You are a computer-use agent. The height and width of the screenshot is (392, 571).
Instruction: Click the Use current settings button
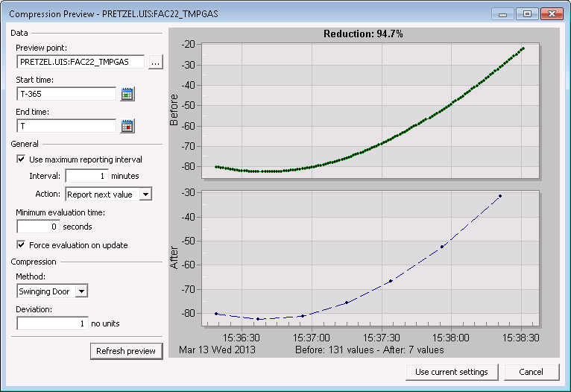point(452,372)
